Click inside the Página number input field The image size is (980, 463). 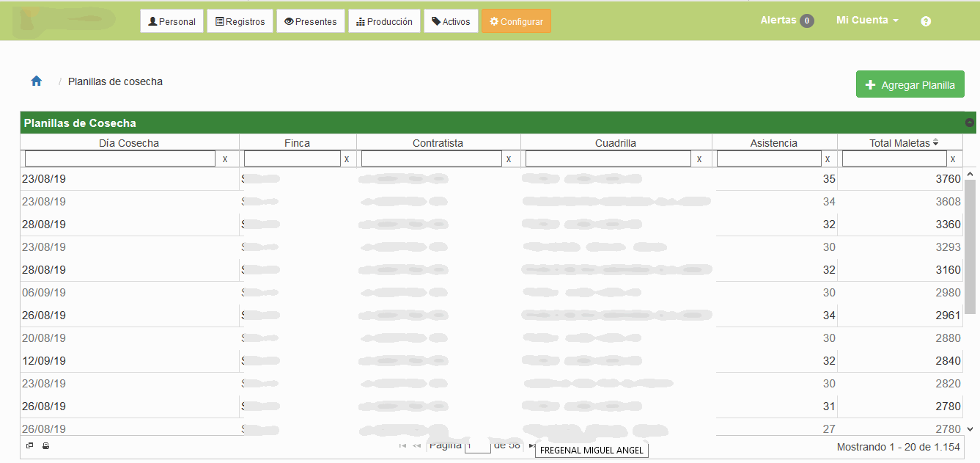[x=478, y=445]
